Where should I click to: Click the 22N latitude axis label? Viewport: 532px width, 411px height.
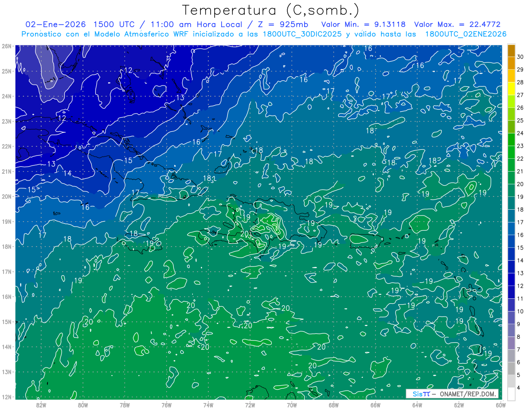(7, 146)
